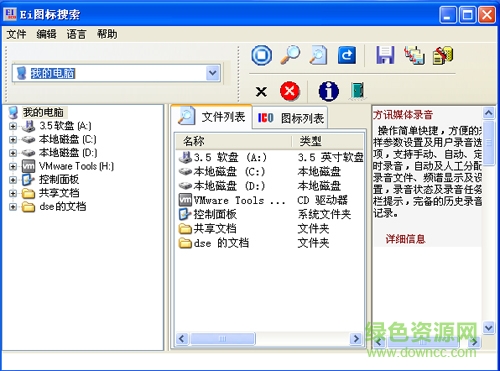The width and height of the screenshot is (500, 371).
Task: Expand the 控制面板 tree node
Action: point(13,180)
